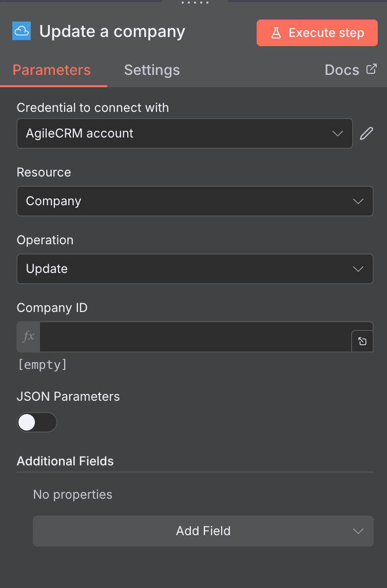Click the flask icon on Execute step
387x588 pixels.
tap(277, 32)
